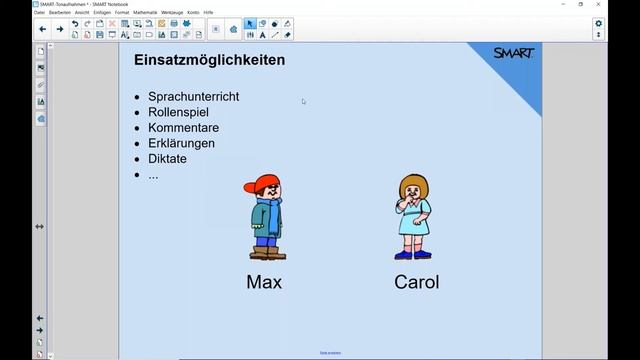Click the screen shade monitor icon
640x360 pixels.
point(112,35)
